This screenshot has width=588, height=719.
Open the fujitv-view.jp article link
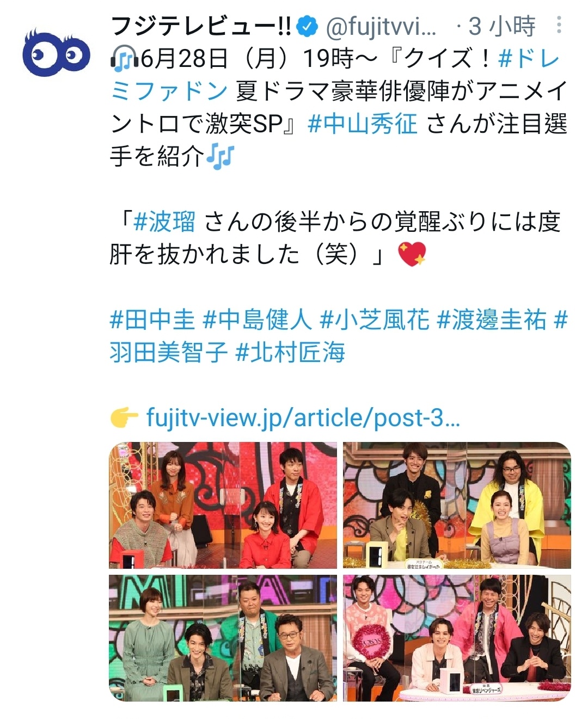coord(303,417)
